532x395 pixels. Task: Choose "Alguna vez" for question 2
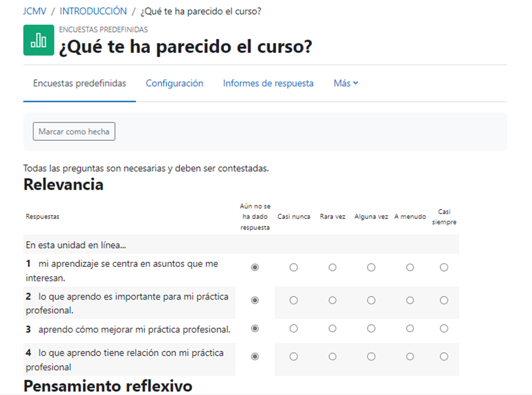[x=371, y=300]
